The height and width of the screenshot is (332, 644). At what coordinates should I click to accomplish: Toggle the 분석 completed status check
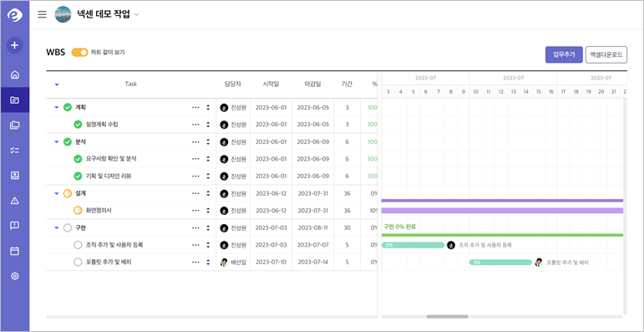point(68,142)
